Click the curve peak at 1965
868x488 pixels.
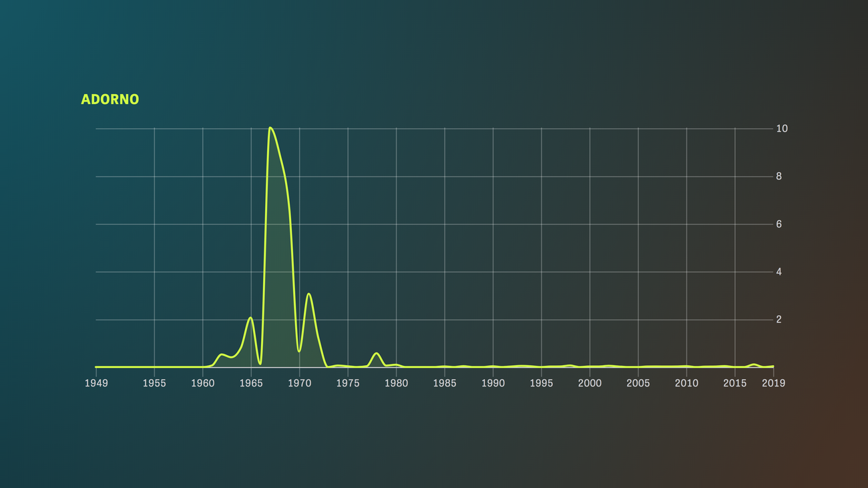250,318
